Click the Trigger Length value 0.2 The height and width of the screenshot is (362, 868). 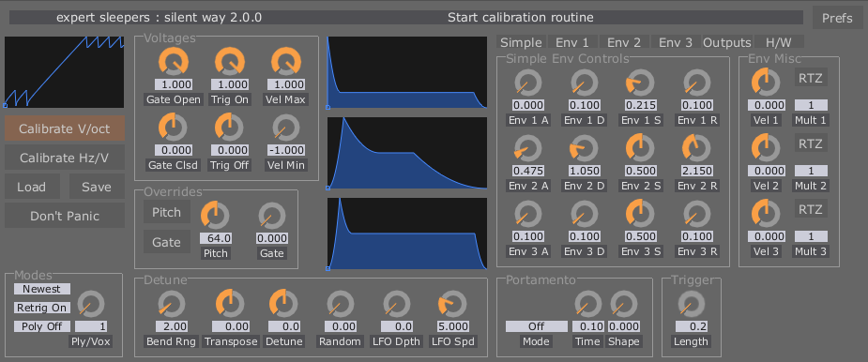pos(691,326)
